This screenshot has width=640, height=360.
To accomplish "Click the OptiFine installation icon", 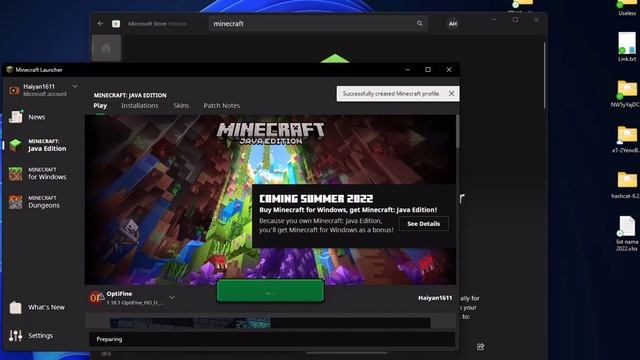I will tap(96, 298).
